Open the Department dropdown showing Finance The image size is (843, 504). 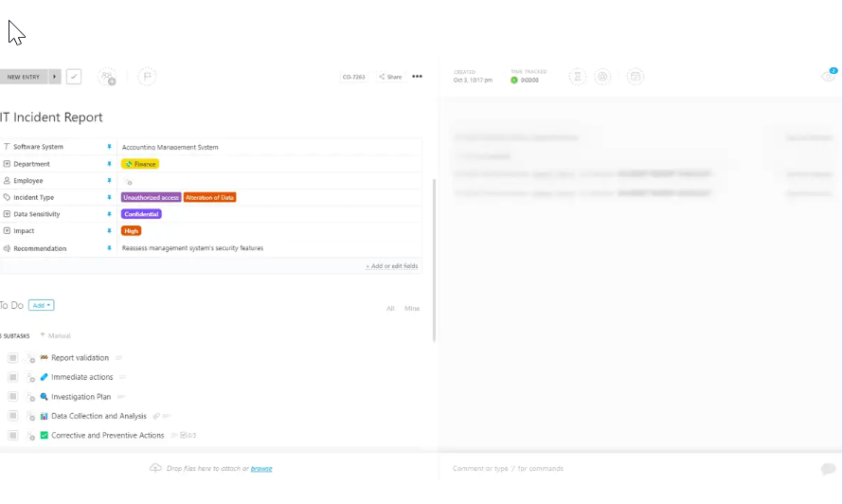pyautogui.click(x=140, y=164)
